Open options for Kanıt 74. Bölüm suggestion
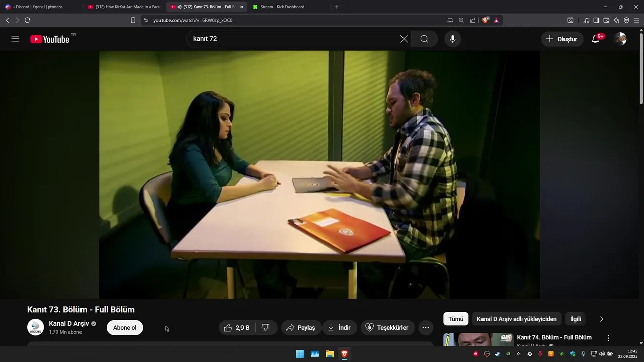The width and height of the screenshot is (644, 362). click(608, 338)
